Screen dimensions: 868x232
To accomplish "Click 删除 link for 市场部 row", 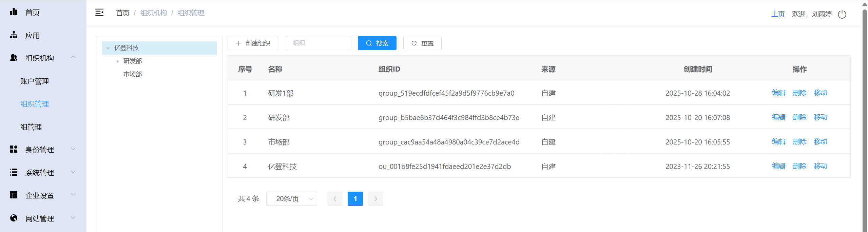I will (x=799, y=142).
